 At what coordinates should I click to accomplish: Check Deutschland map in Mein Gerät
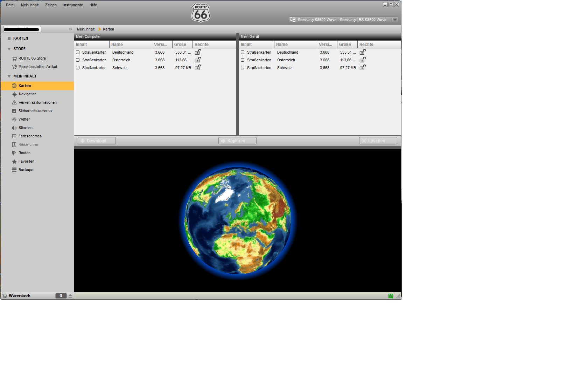(x=243, y=53)
